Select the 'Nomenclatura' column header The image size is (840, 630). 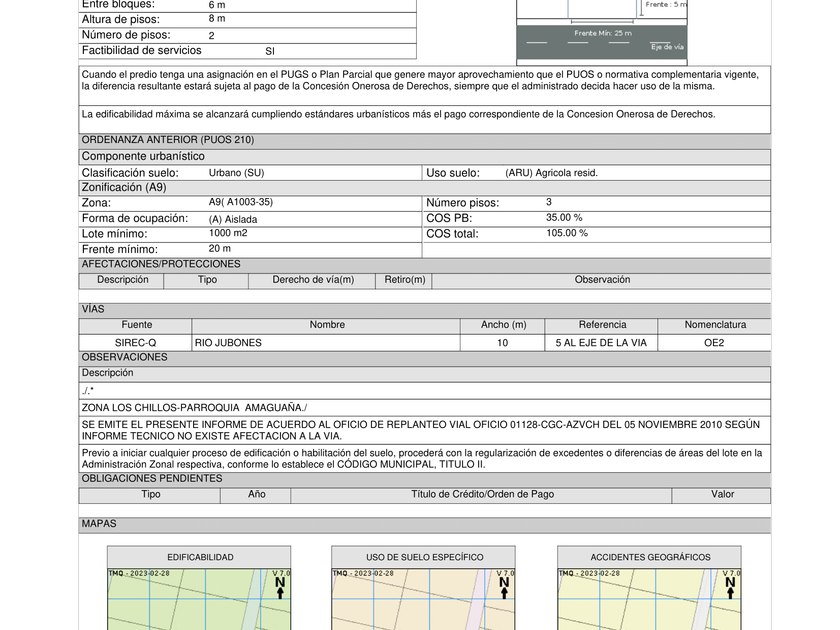(x=714, y=325)
